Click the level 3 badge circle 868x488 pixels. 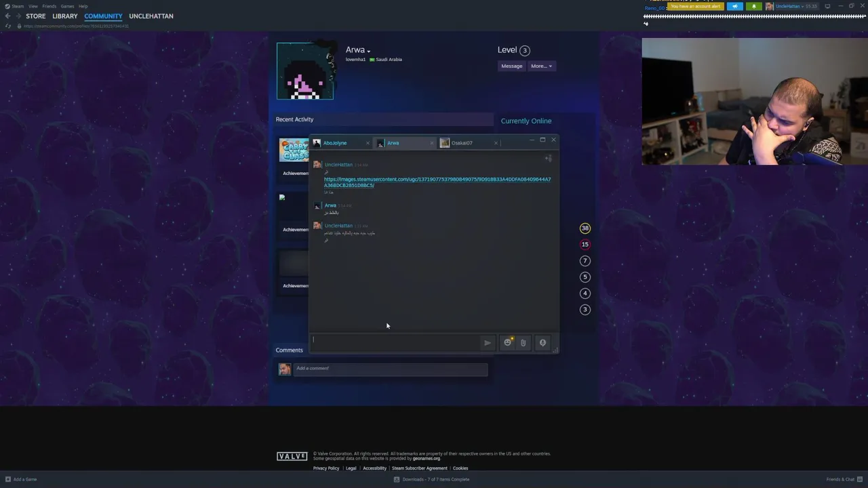click(525, 50)
